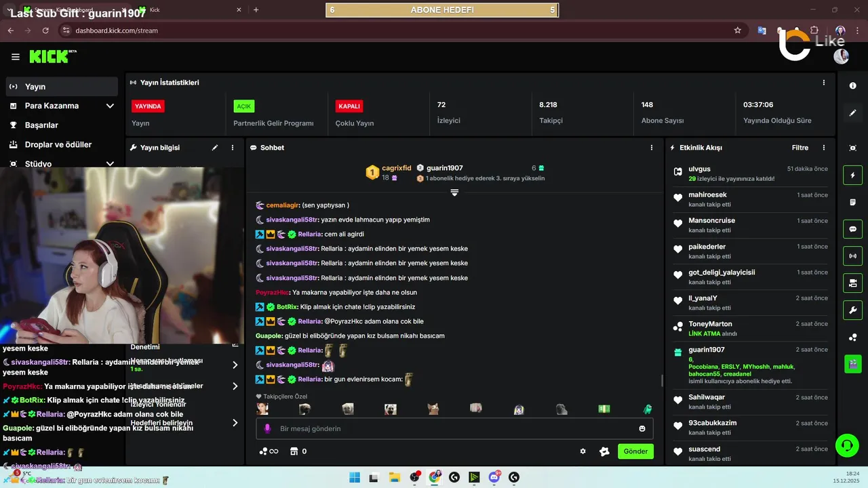The width and height of the screenshot is (868, 488).
Task: Select the green cash emote
Action: click(604, 409)
